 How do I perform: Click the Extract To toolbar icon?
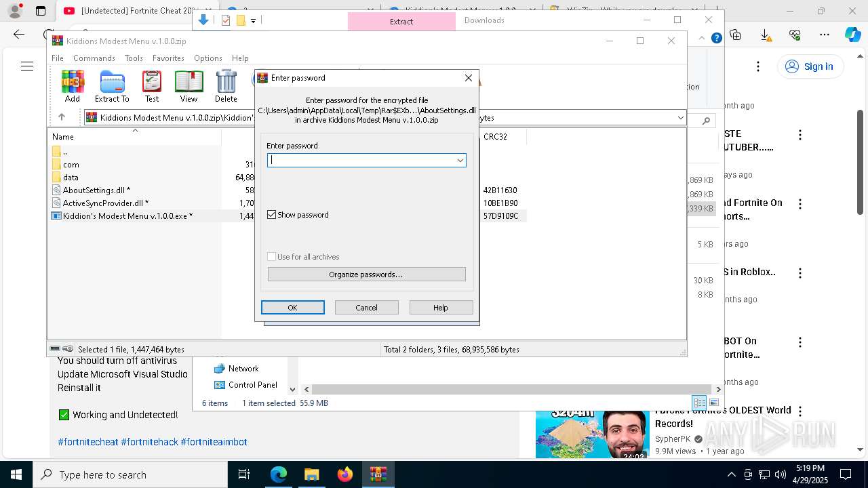pyautogui.click(x=112, y=86)
